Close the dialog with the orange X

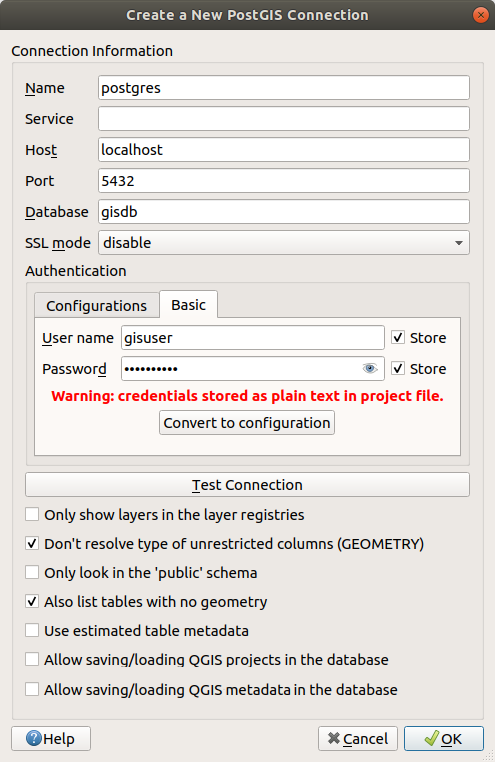(480, 15)
